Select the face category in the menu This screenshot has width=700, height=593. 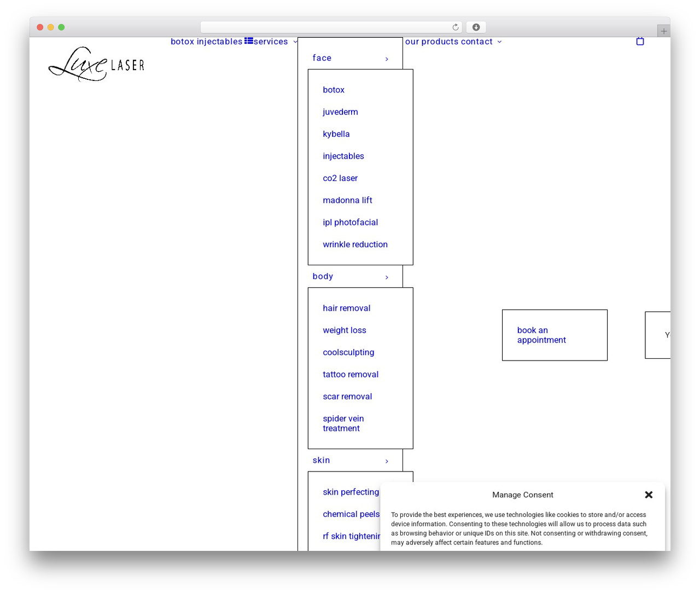pyautogui.click(x=322, y=58)
